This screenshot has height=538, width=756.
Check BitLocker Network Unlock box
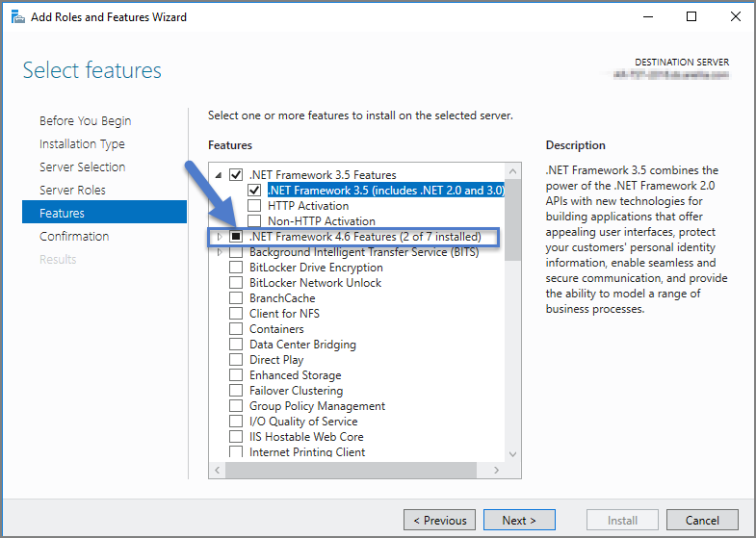pos(236,282)
